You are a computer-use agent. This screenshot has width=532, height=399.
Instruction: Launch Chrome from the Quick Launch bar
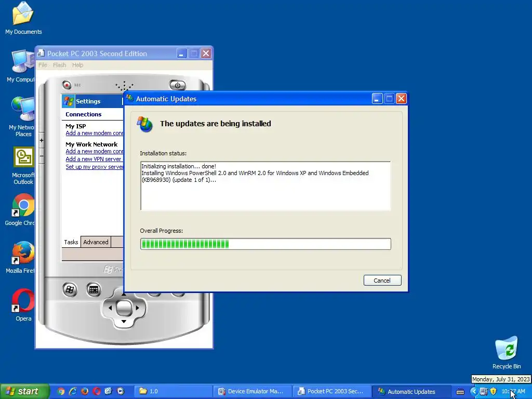coord(61,391)
